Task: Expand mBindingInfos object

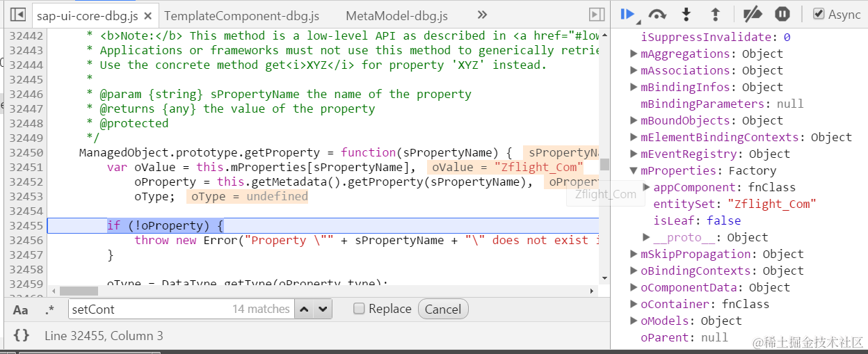Action: (634, 87)
